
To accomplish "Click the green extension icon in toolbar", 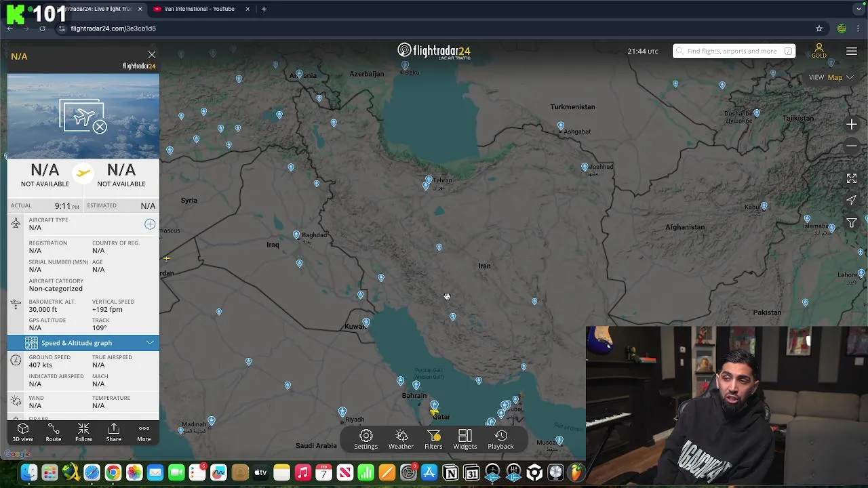I will (x=842, y=28).
